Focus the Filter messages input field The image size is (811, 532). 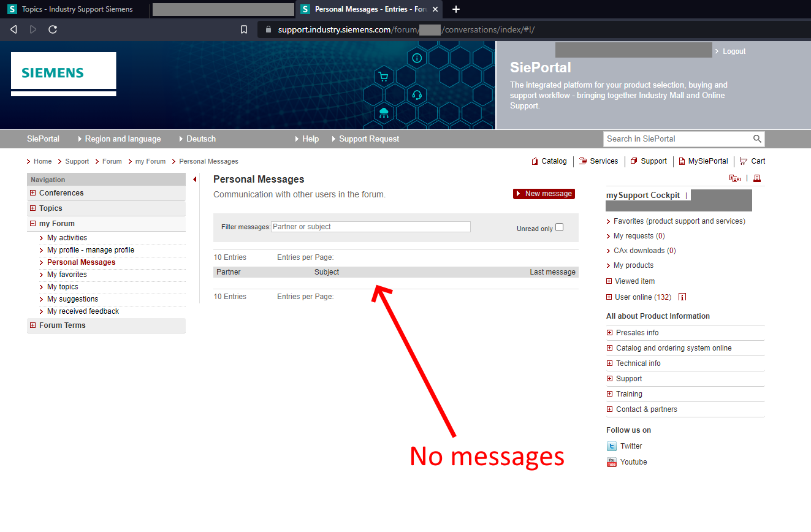371,227
